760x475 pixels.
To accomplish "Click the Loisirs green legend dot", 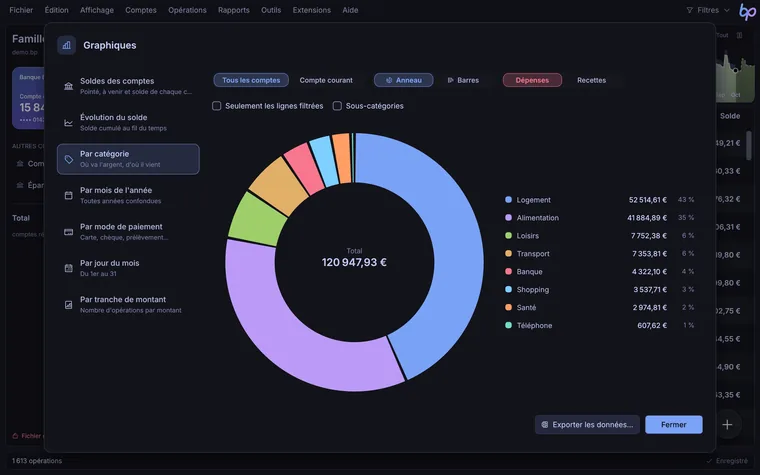I will pyautogui.click(x=508, y=236).
